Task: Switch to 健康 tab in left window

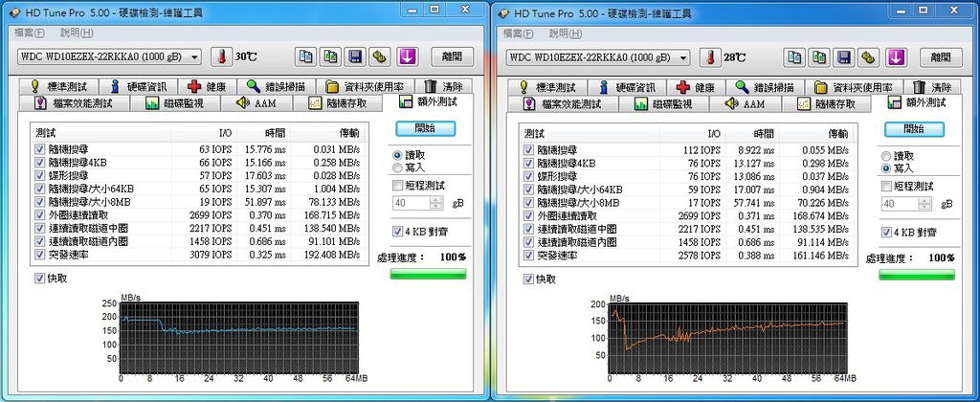Action: (208, 87)
